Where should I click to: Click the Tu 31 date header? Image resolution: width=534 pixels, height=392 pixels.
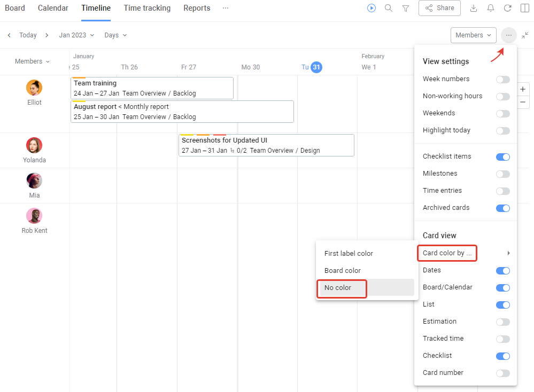coord(312,67)
